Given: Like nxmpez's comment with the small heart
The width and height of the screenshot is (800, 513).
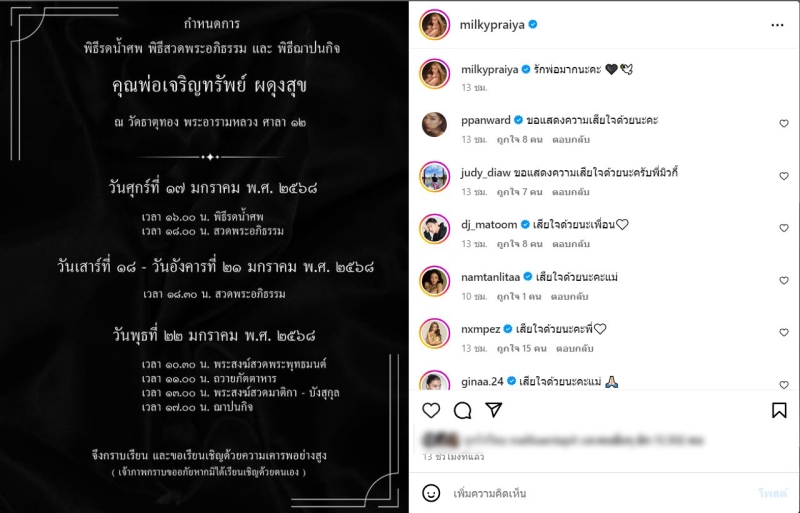Looking at the screenshot, I should [784, 333].
